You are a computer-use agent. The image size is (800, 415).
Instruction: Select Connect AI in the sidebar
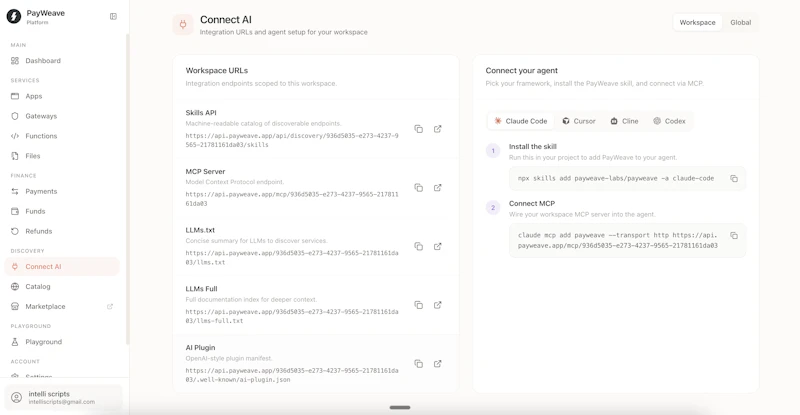tap(62, 266)
